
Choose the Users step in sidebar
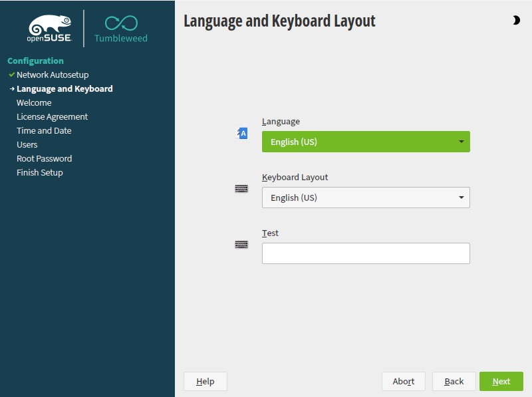[x=27, y=144]
